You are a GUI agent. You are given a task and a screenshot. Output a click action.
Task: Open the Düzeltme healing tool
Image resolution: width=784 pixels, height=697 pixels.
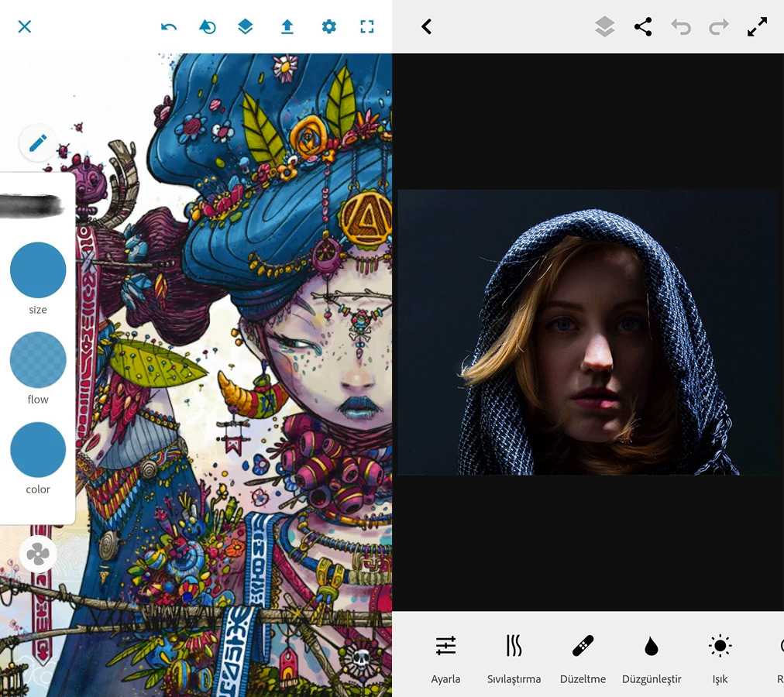coord(583,659)
